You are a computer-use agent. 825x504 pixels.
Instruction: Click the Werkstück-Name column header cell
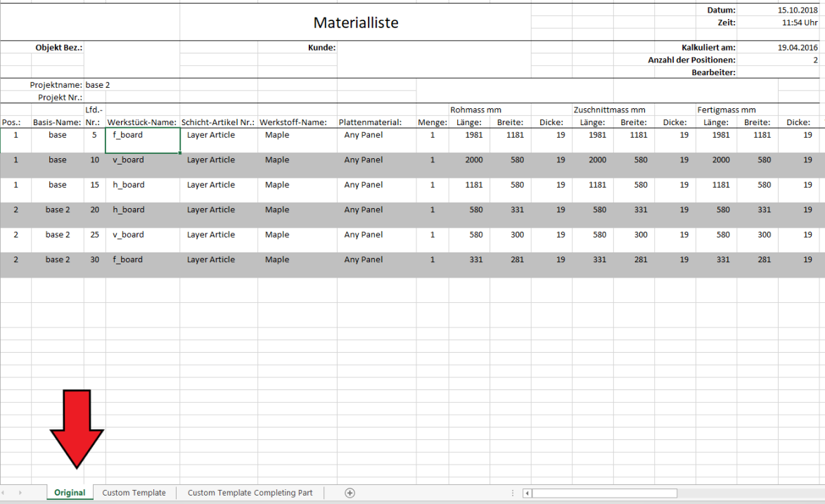click(x=142, y=122)
